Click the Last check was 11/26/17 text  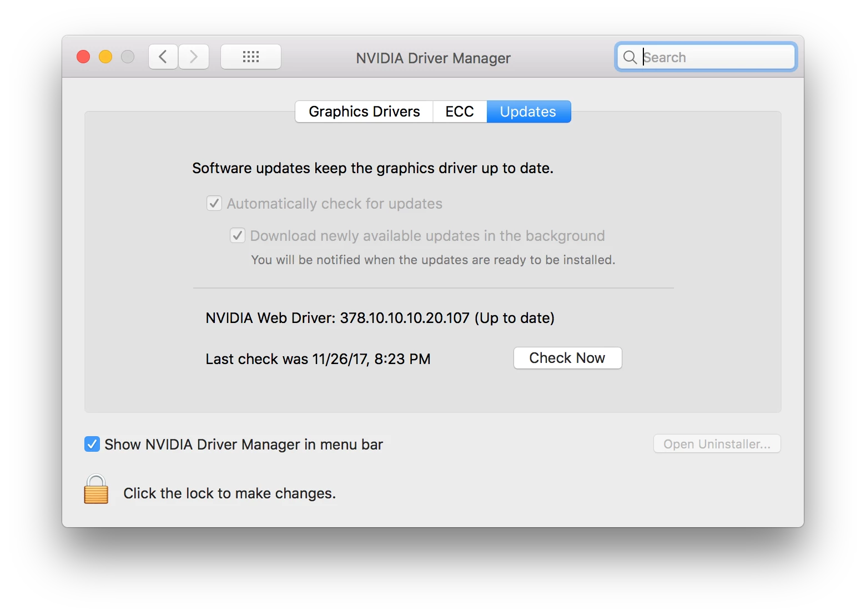point(318,359)
